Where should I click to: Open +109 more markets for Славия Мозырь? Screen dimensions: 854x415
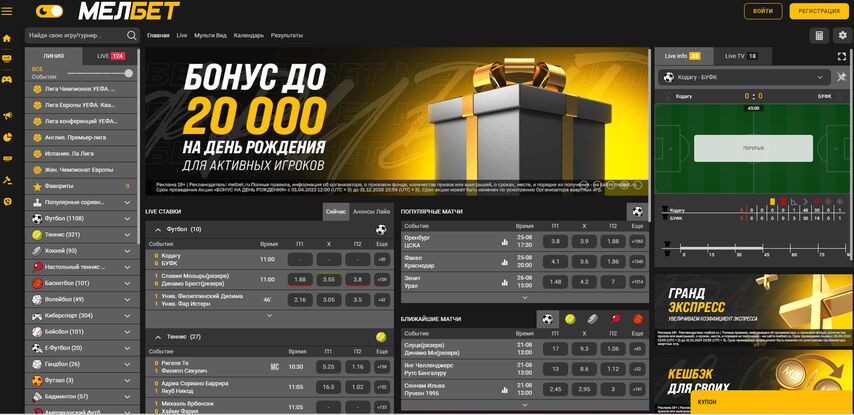[x=382, y=279]
